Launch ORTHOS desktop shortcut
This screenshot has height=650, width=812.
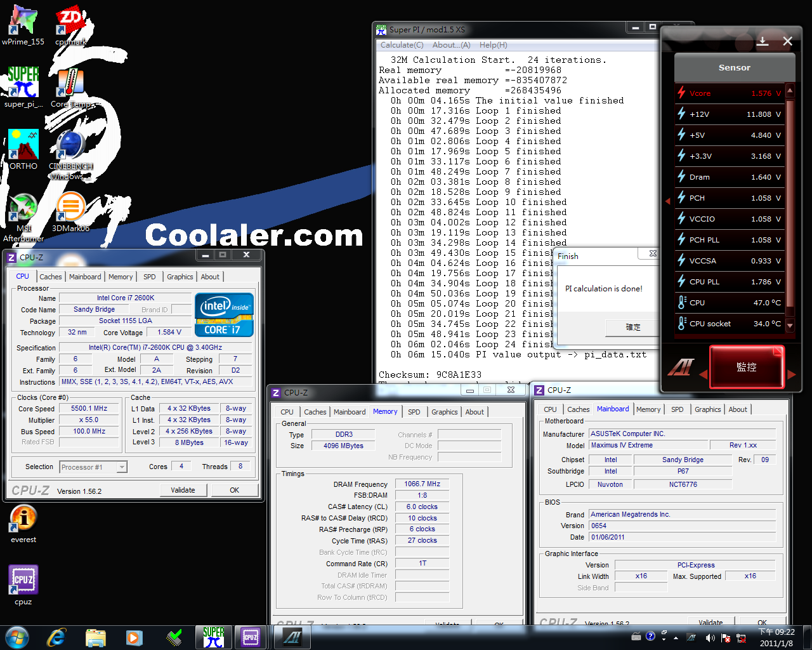[x=23, y=150]
